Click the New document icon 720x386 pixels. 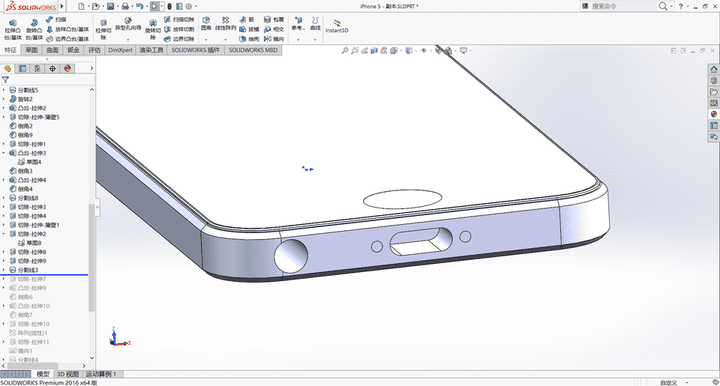click(x=81, y=6)
